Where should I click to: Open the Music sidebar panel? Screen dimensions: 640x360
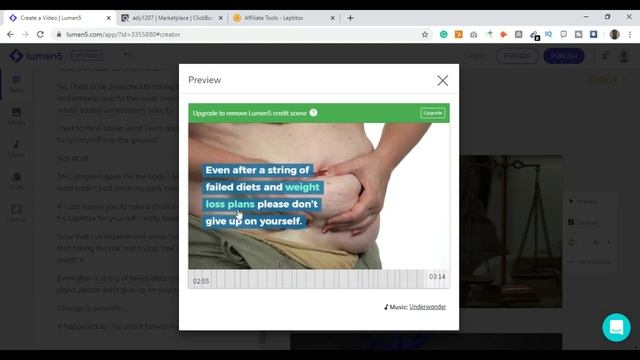coord(16,149)
